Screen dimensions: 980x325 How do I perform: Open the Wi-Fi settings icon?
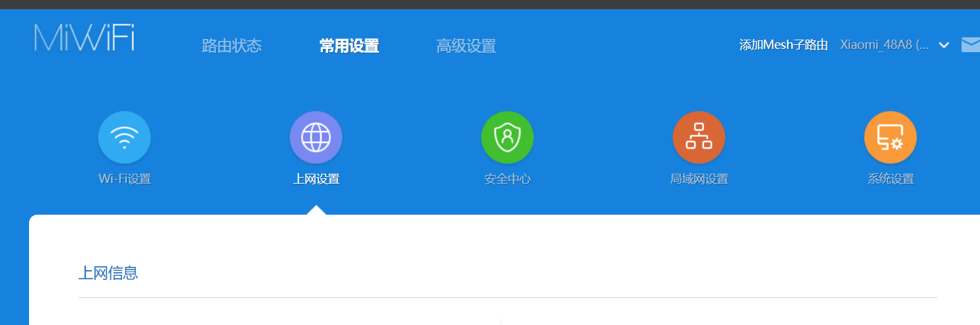(124, 137)
